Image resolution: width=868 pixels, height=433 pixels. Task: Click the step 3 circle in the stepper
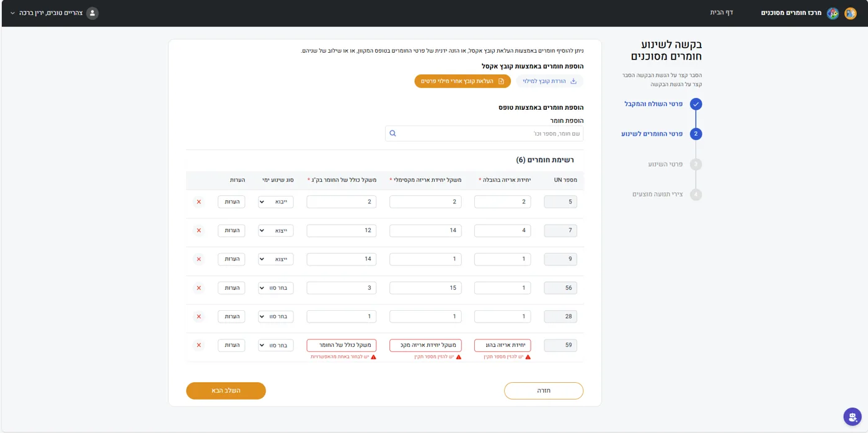pos(696,164)
